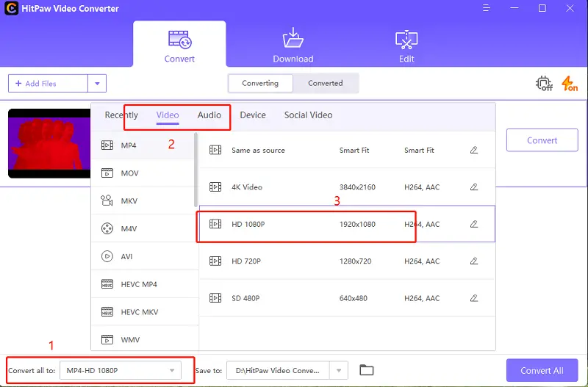588x387 pixels.
Task: Select the Video format tab
Action: click(x=168, y=115)
